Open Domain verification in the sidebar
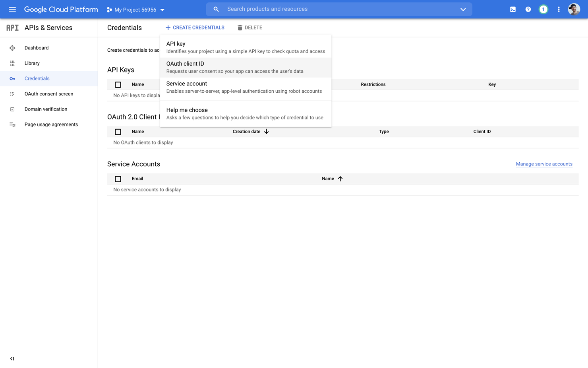The image size is (588, 368). pos(46,109)
